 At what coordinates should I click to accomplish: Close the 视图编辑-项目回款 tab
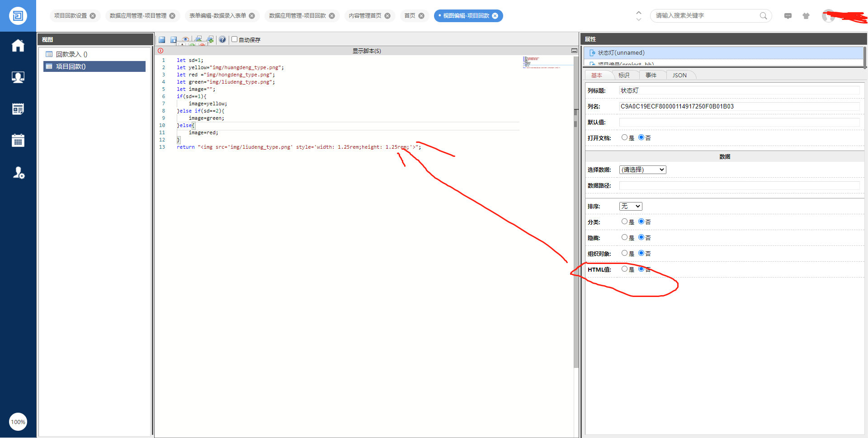[495, 16]
